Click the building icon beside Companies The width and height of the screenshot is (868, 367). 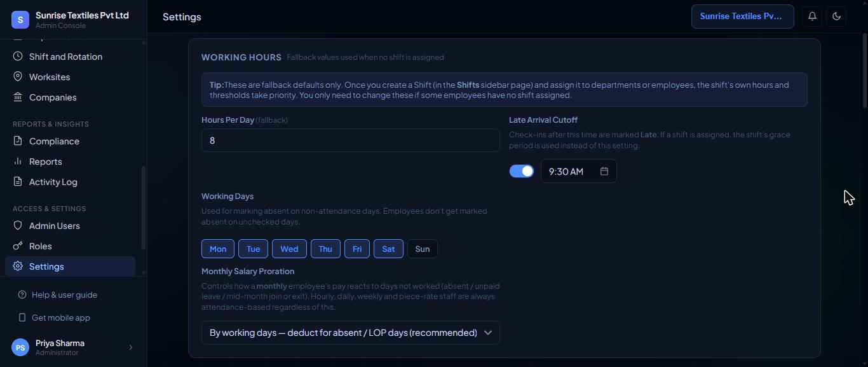pos(18,97)
